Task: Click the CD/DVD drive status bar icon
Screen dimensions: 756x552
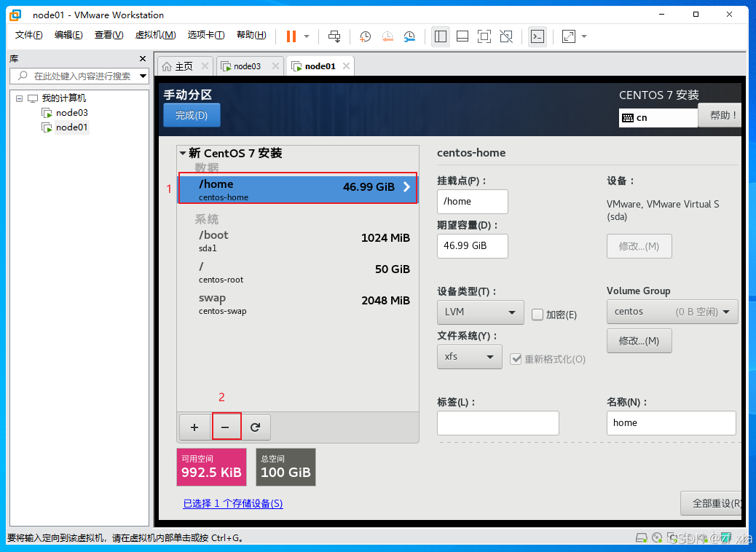Action: point(657,537)
